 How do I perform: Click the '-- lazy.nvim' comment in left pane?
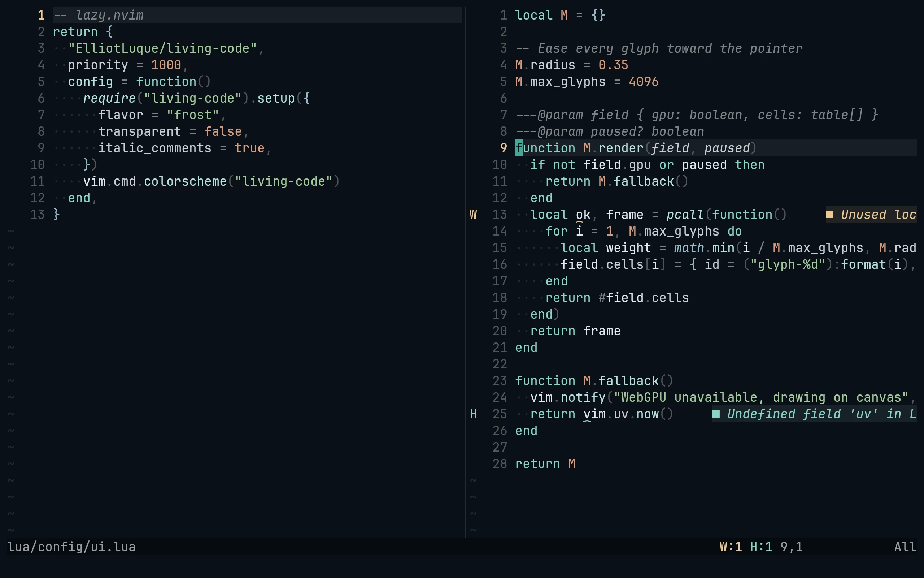click(98, 15)
